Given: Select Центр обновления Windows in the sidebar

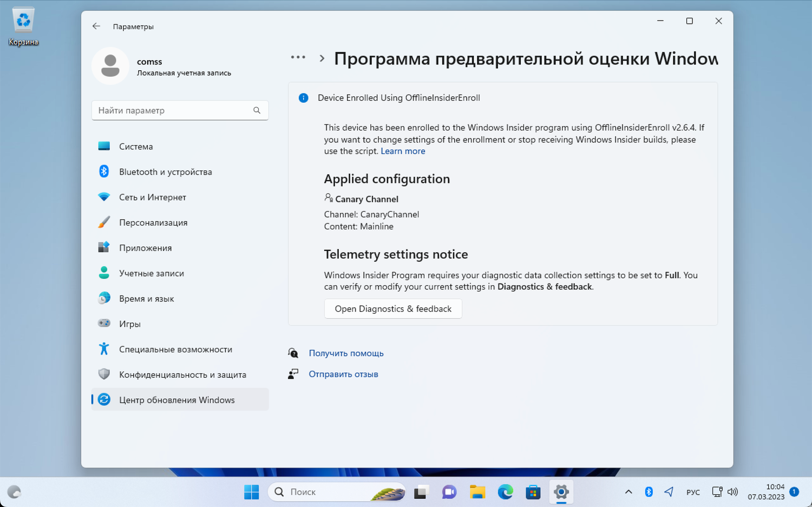Looking at the screenshot, I should point(180,400).
